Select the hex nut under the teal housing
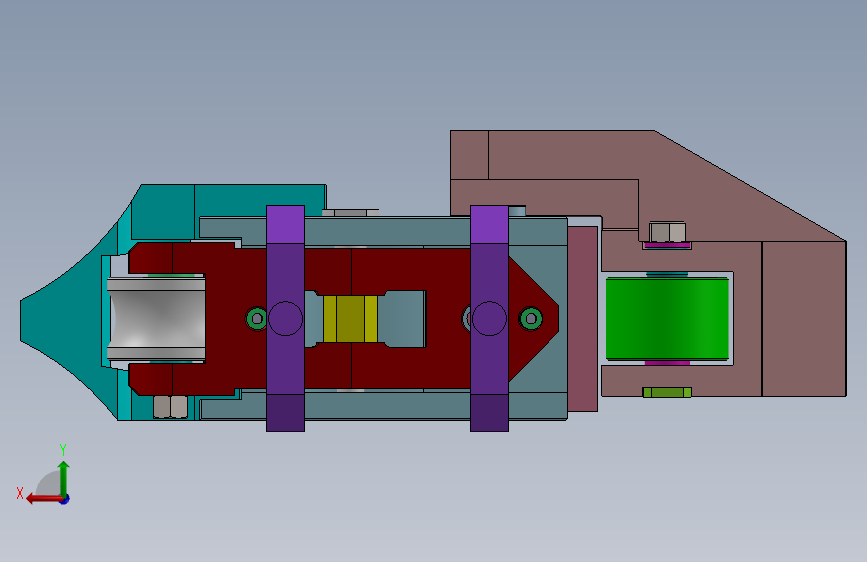The width and height of the screenshot is (867, 562). tap(170, 407)
